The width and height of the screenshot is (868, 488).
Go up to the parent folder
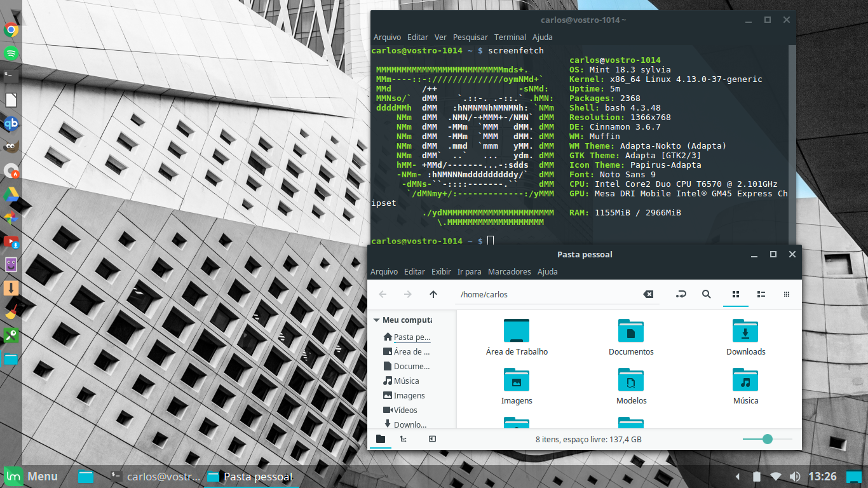[433, 294]
